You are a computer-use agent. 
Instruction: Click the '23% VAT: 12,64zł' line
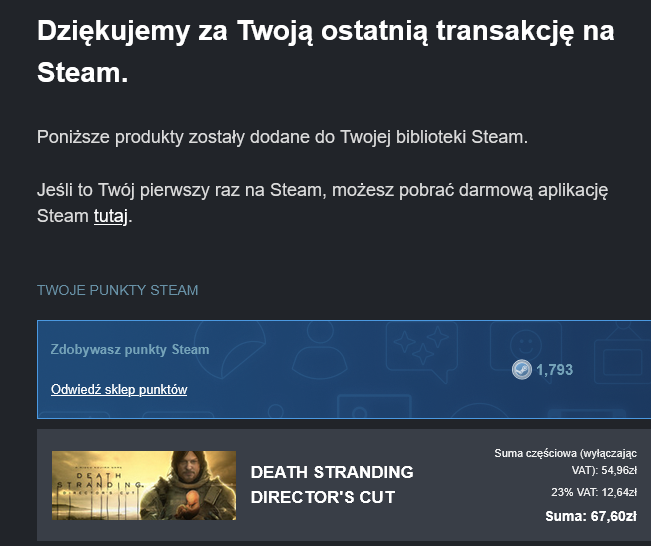coord(594,492)
